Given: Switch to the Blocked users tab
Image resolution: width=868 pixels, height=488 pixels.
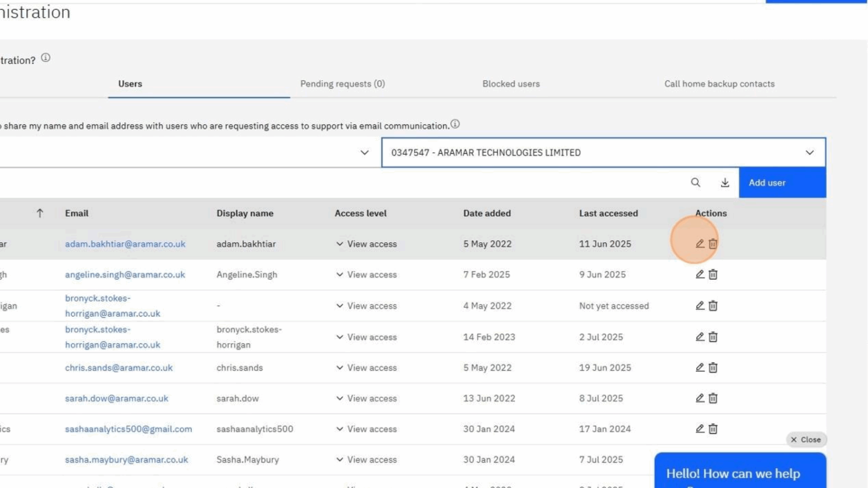Looking at the screenshot, I should 510,84.
